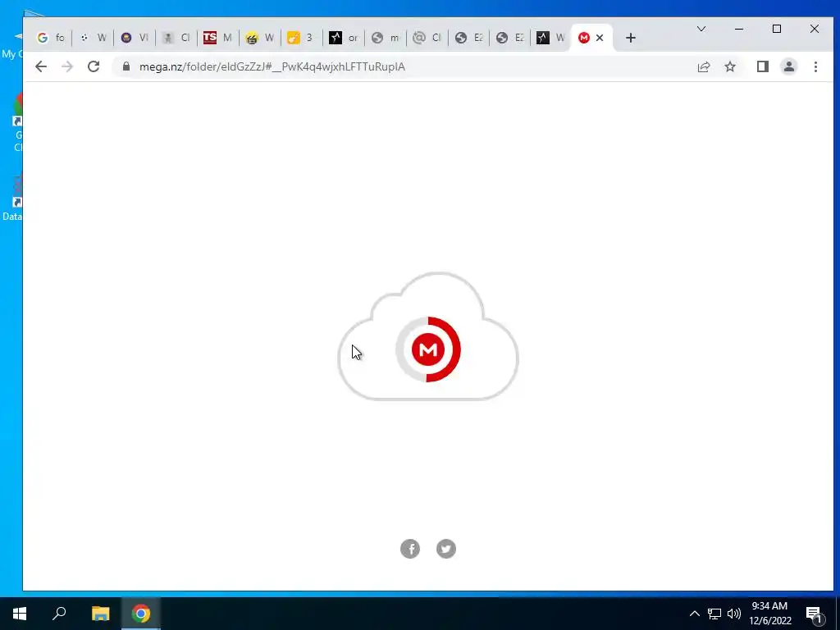Open the Windows Start menu
This screenshot has height=630, width=840.
click(x=20, y=614)
